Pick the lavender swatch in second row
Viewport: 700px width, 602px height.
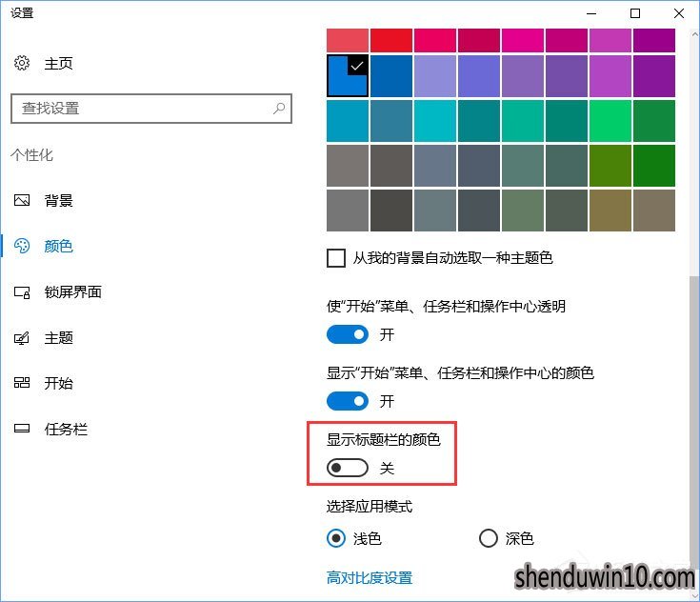(x=435, y=76)
